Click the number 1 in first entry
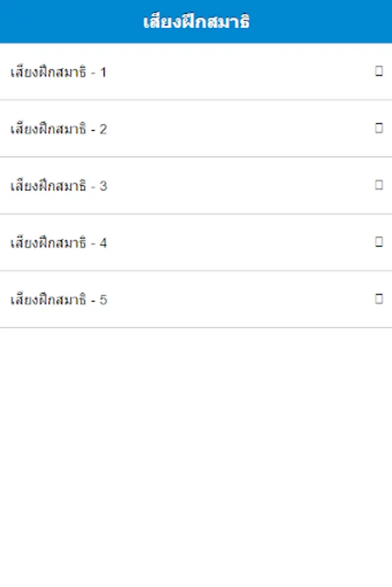 103,72
